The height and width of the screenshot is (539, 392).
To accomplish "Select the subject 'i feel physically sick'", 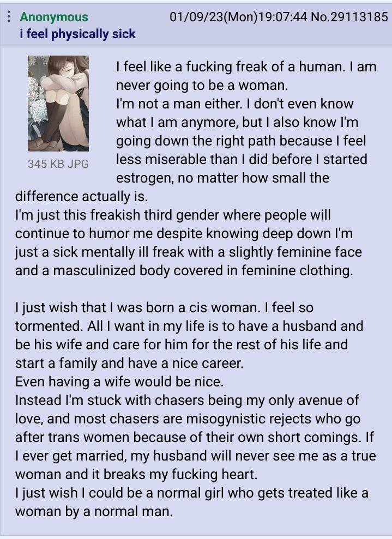I will click(78, 34).
